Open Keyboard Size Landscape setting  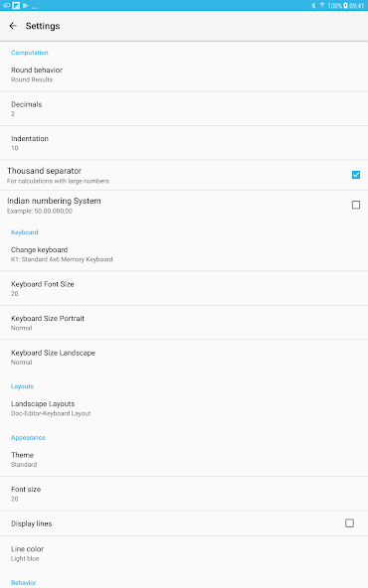184,357
